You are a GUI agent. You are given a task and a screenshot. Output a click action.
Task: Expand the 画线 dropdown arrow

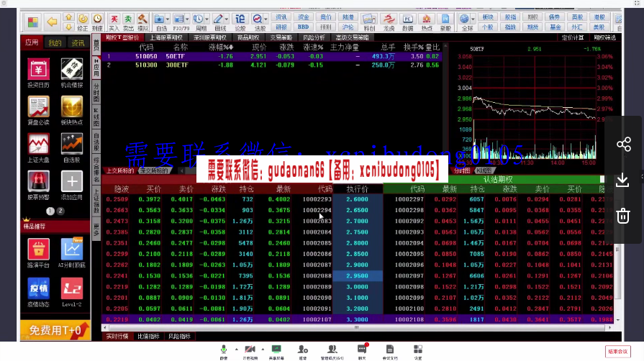click(227, 19)
